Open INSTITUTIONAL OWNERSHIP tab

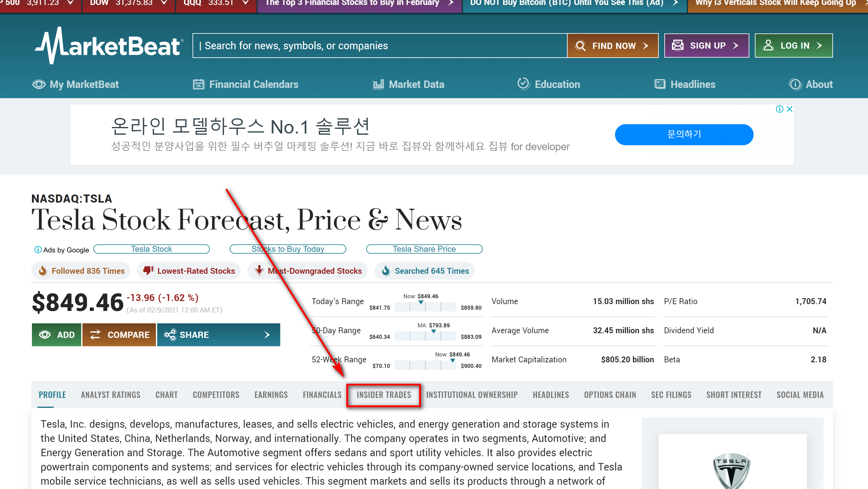pos(472,395)
